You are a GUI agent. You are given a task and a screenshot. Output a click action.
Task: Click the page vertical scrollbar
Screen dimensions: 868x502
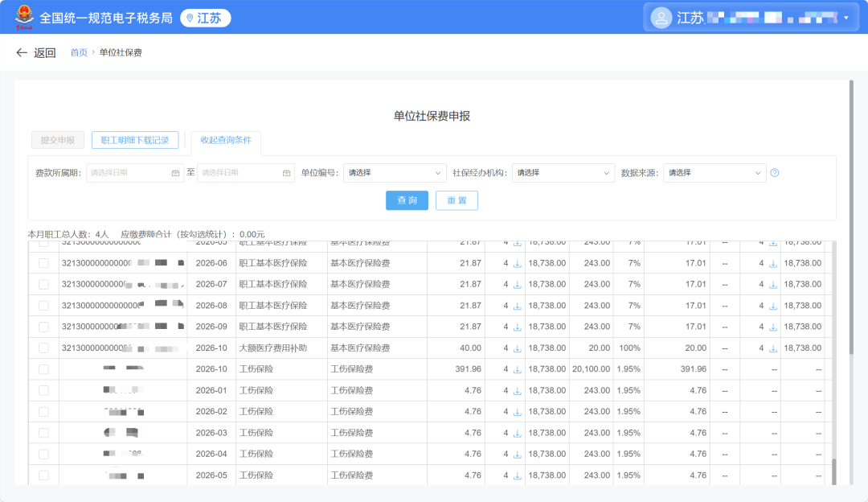pyautogui.click(x=851, y=217)
